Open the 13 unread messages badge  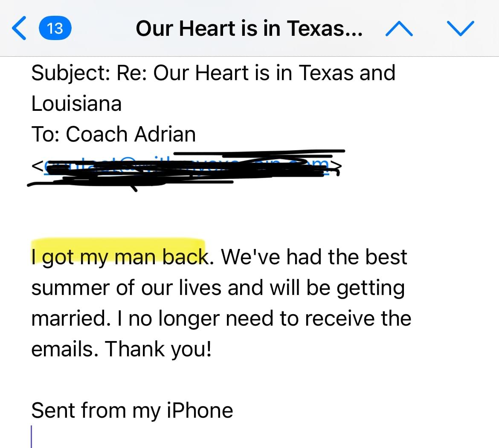coord(55,28)
